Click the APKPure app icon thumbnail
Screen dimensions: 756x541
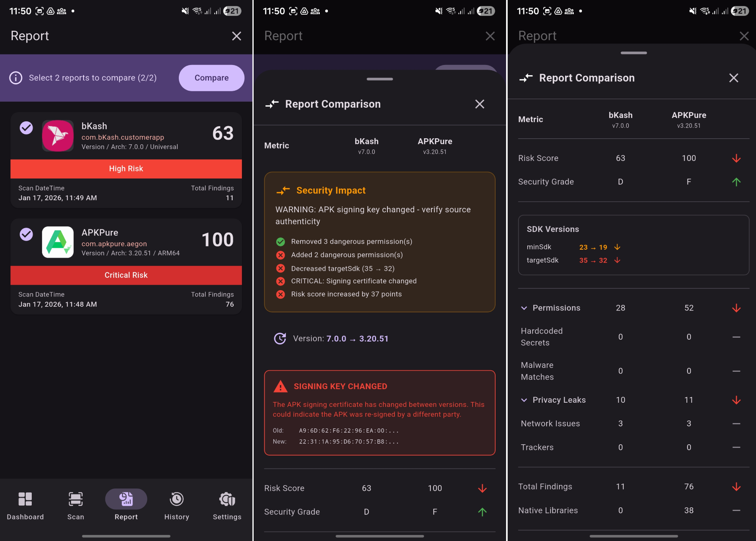[x=58, y=242]
